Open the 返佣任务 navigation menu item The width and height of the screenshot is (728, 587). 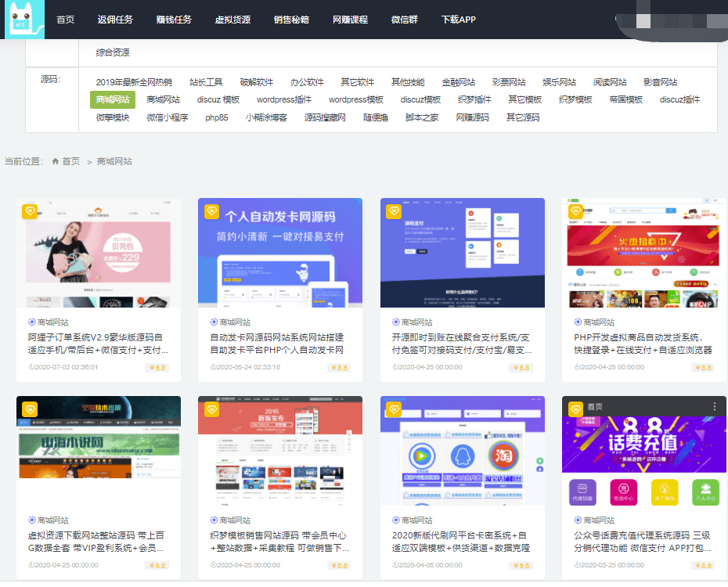[x=115, y=20]
